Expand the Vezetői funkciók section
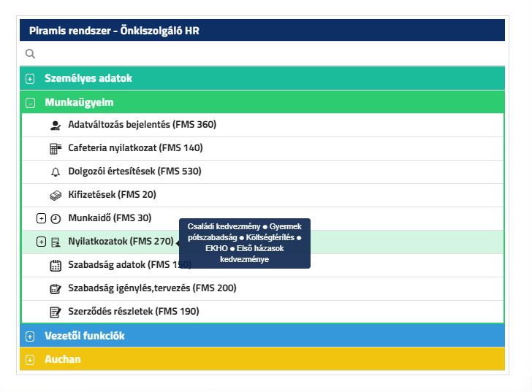Viewport: 532px width, 392px height. point(30,337)
